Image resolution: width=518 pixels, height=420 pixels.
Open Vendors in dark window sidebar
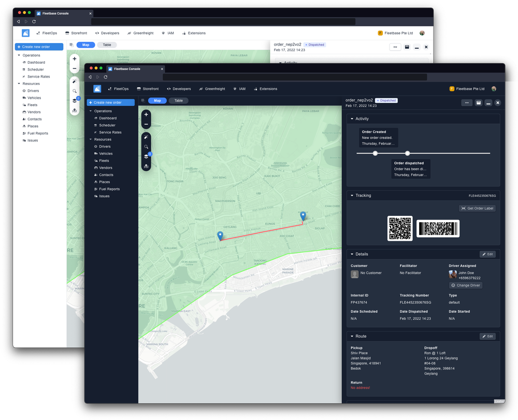[104, 168]
